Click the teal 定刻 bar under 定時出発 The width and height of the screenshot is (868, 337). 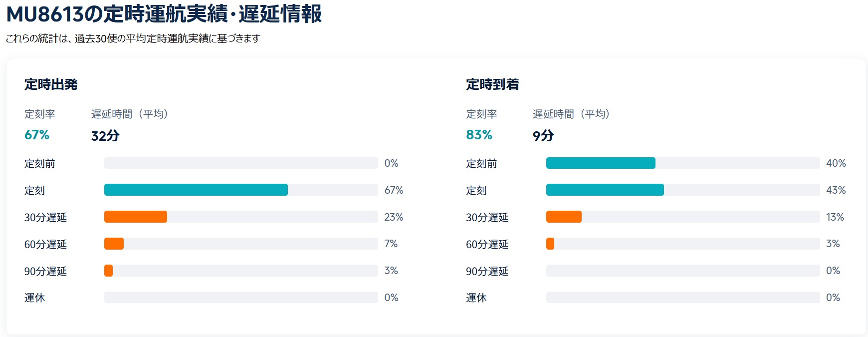(x=196, y=190)
